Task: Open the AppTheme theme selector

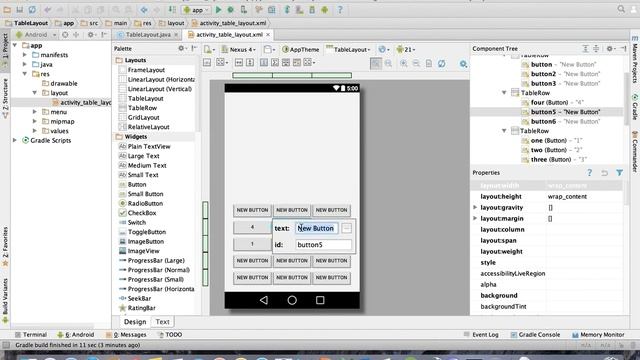Action: (300, 49)
